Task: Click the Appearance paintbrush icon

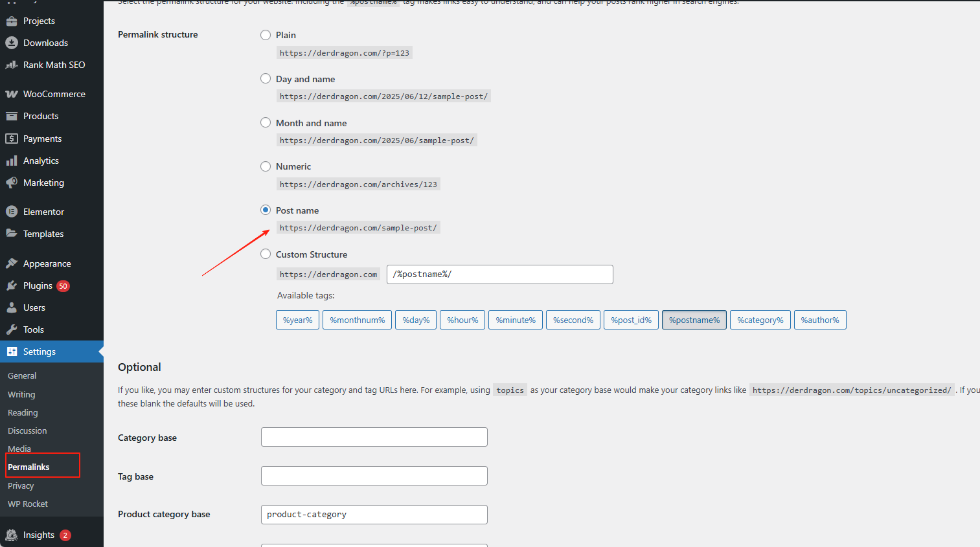Action: tap(12, 263)
